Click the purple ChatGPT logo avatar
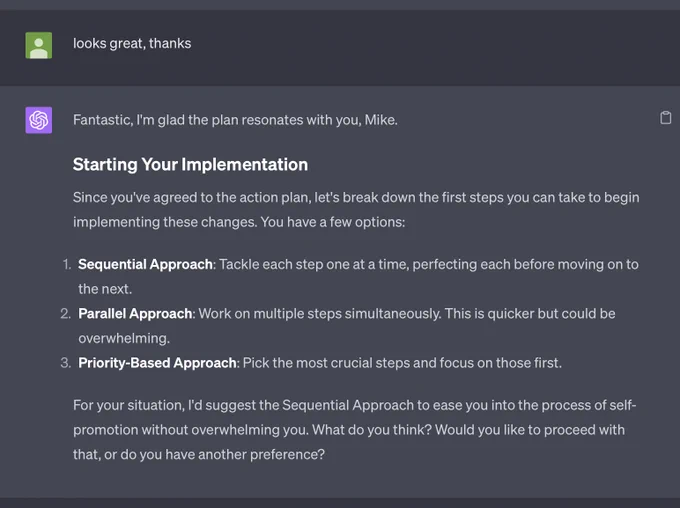This screenshot has height=508, width=680. (x=39, y=120)
